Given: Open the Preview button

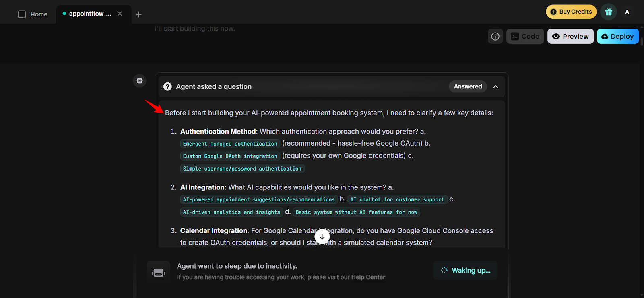Looking at the screenshot, I should pyautogui.click(x=570, y=36).
